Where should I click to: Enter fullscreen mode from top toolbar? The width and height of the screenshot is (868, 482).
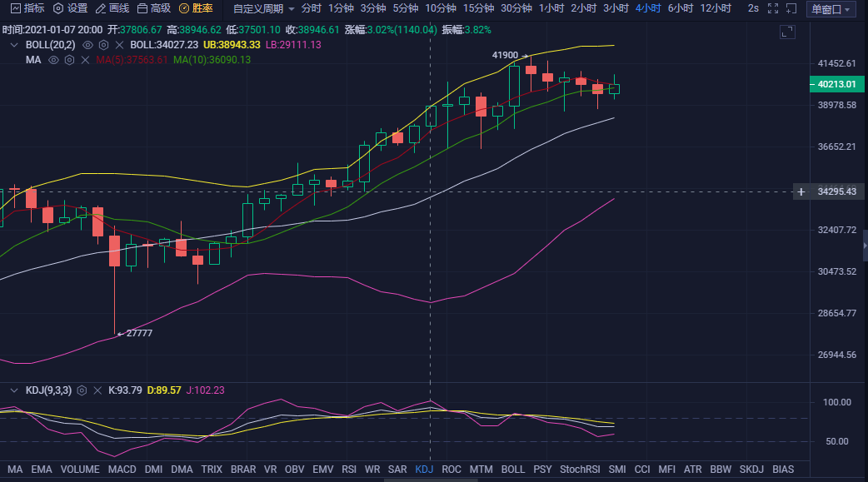773,8
